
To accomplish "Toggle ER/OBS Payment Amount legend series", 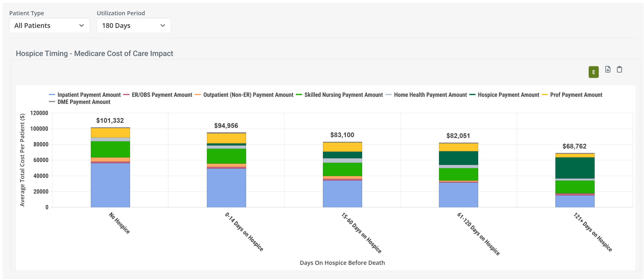I will [x=162, y=95].
